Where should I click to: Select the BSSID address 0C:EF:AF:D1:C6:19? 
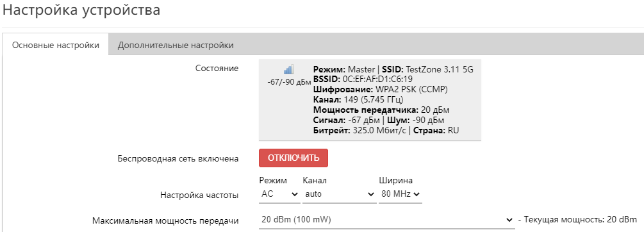[377, 79]
